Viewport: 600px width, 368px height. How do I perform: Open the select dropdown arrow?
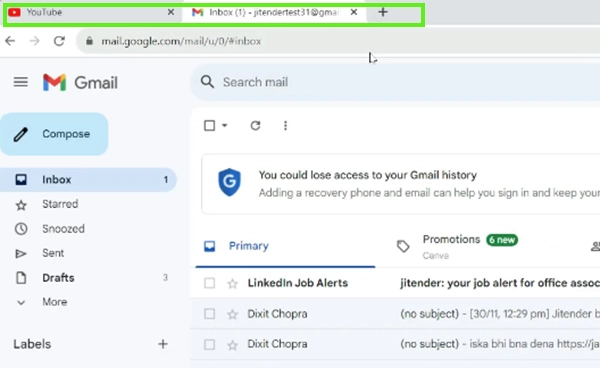225,125
